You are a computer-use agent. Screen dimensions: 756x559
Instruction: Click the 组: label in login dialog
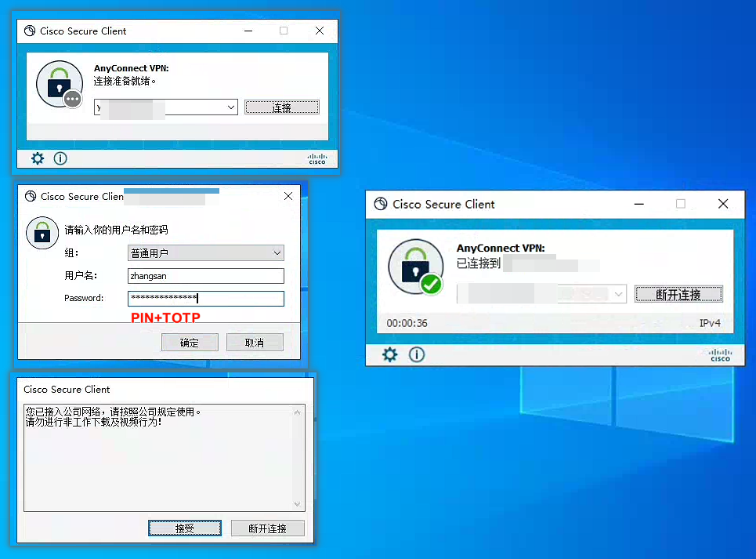(71, 252)
